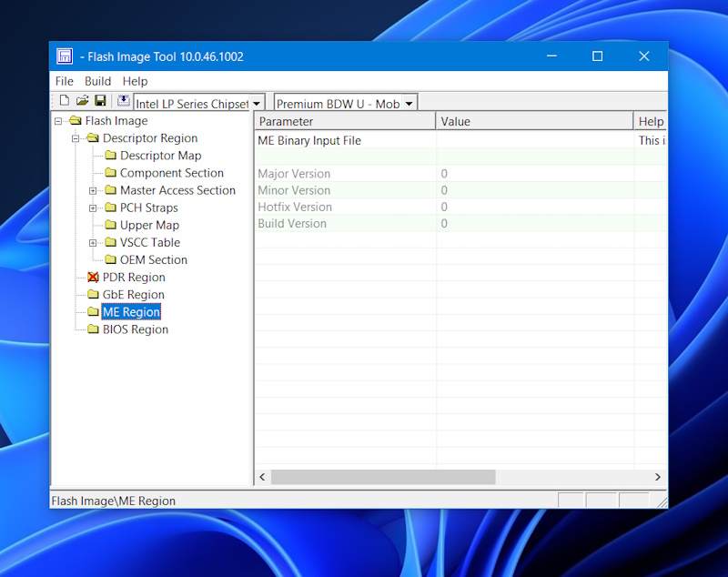Click the BIOS Region folder icon
The image size is (728, 577).
(x=93, y=329)
